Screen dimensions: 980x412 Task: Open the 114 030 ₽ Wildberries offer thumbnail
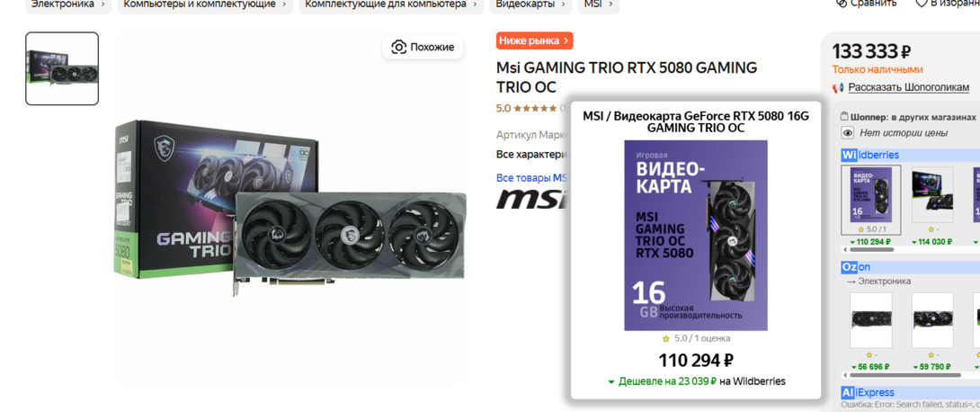(931, 195)
